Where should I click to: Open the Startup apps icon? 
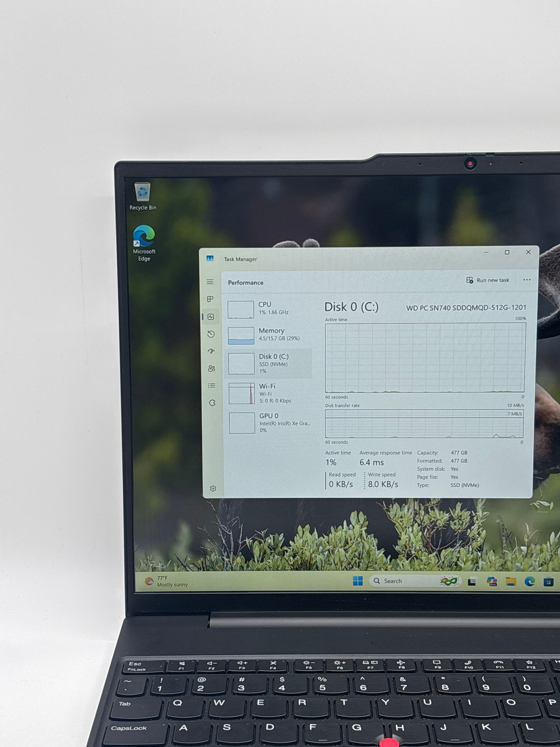click(x=211, y=351)
